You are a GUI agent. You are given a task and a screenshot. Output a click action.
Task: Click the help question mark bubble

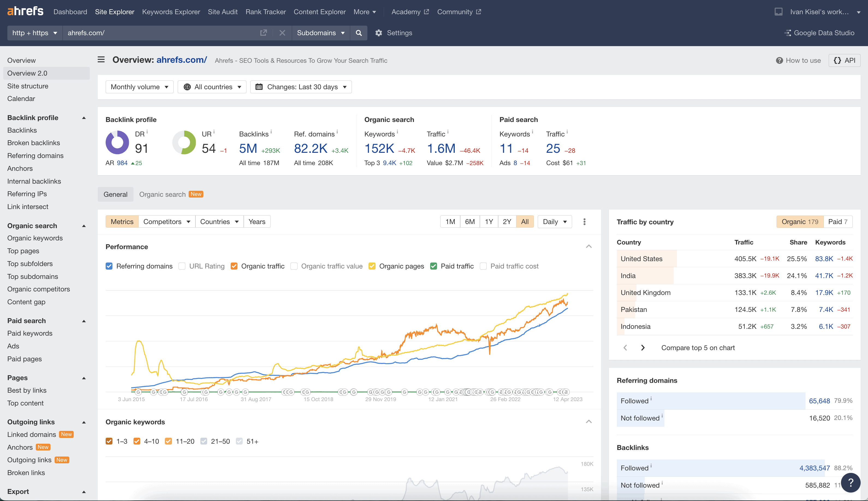click(x=851, y=482)
